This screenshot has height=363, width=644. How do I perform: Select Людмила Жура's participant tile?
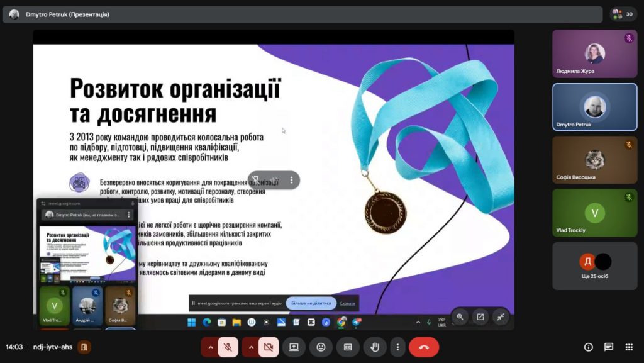[x=594, y=53]
